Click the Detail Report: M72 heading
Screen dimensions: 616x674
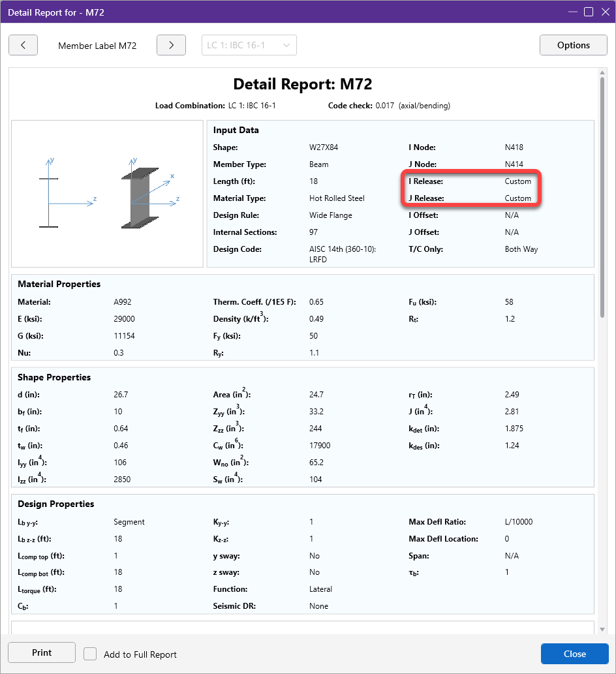coord(302,84)
